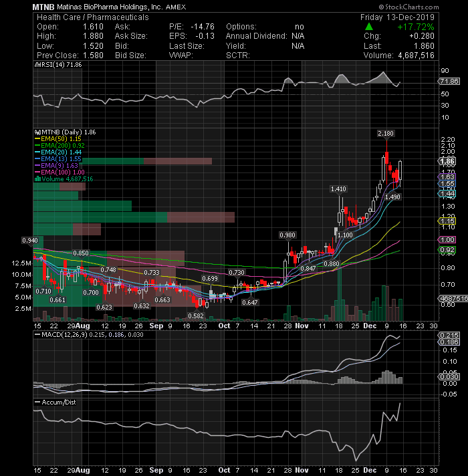
Task: Select the MTNB ticker symbol in the header
Action: coord(43,7)
